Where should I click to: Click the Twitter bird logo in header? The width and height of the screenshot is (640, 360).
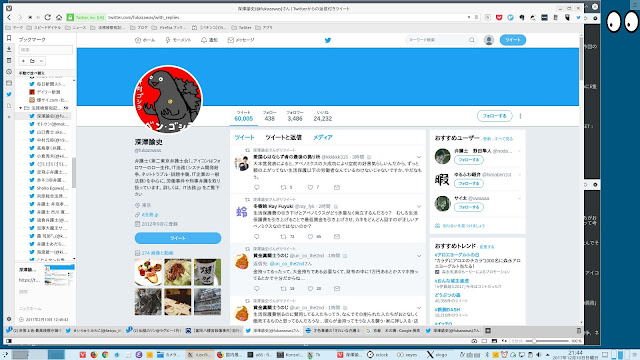(328, 40)
